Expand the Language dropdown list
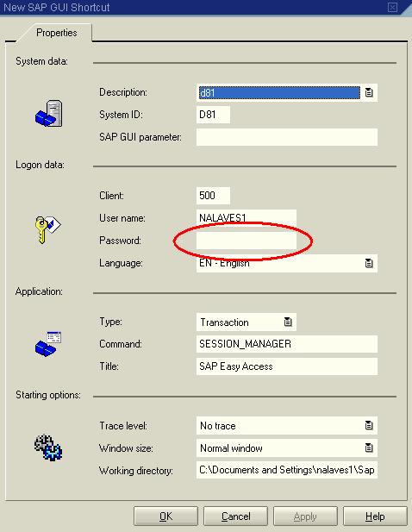412x532 pixels. click(x=369, y=263)
